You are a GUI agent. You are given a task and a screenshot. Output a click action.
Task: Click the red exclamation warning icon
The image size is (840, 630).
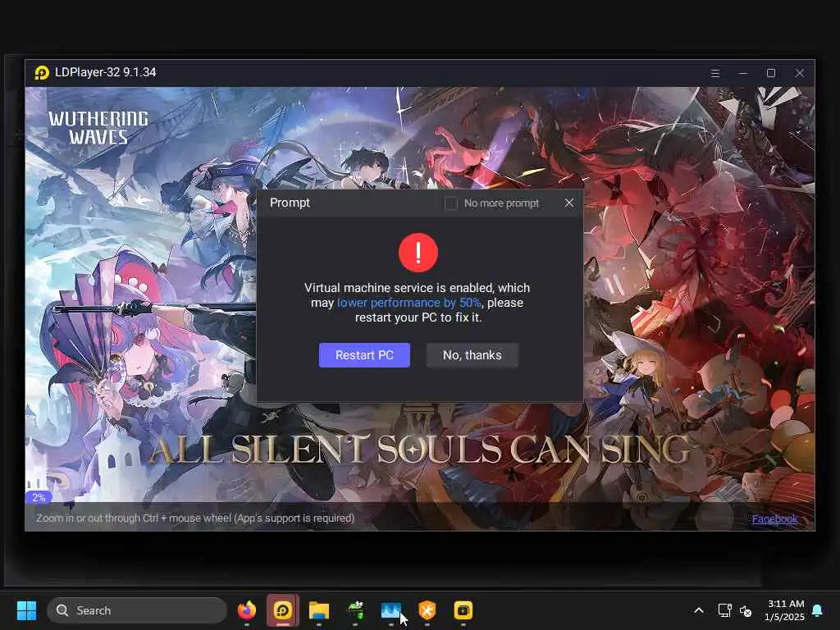tap(418, 253)
